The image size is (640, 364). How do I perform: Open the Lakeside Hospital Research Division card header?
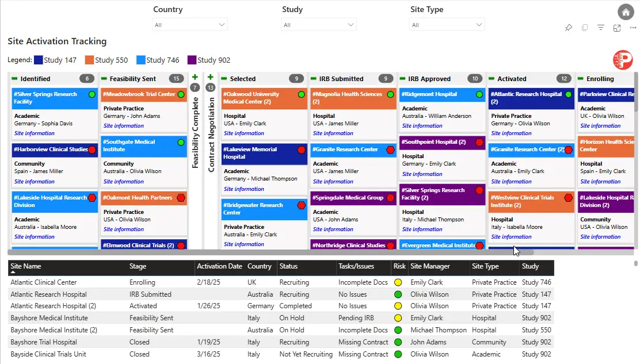(x=55, y=201)
